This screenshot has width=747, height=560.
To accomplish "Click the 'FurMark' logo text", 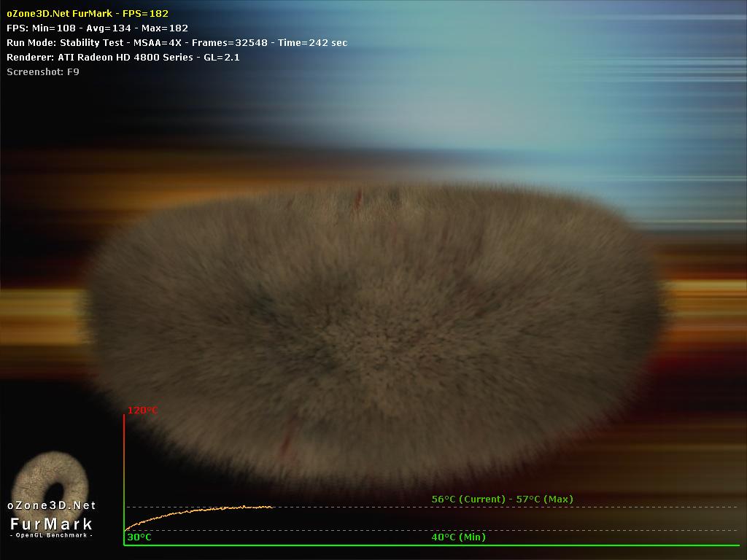I will pos(52,524).
